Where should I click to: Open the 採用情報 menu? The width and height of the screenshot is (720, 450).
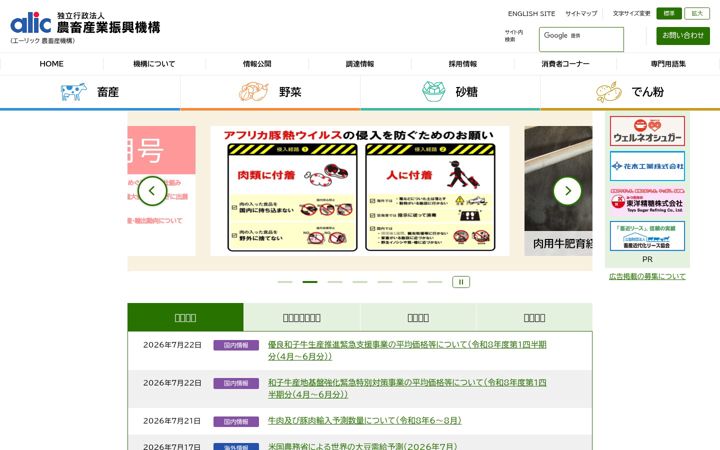tap(463, 64)
